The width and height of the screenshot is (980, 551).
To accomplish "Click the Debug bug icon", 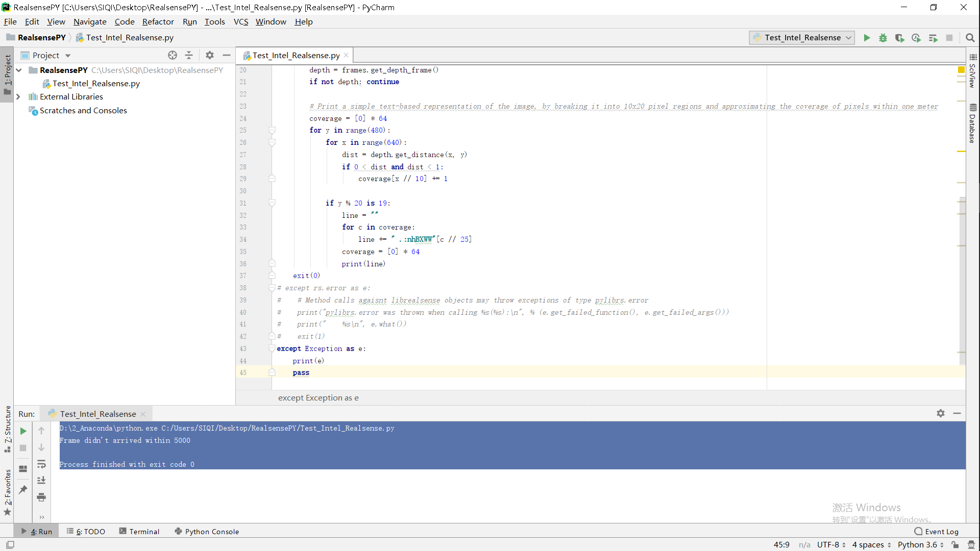I will coord(883,38).
